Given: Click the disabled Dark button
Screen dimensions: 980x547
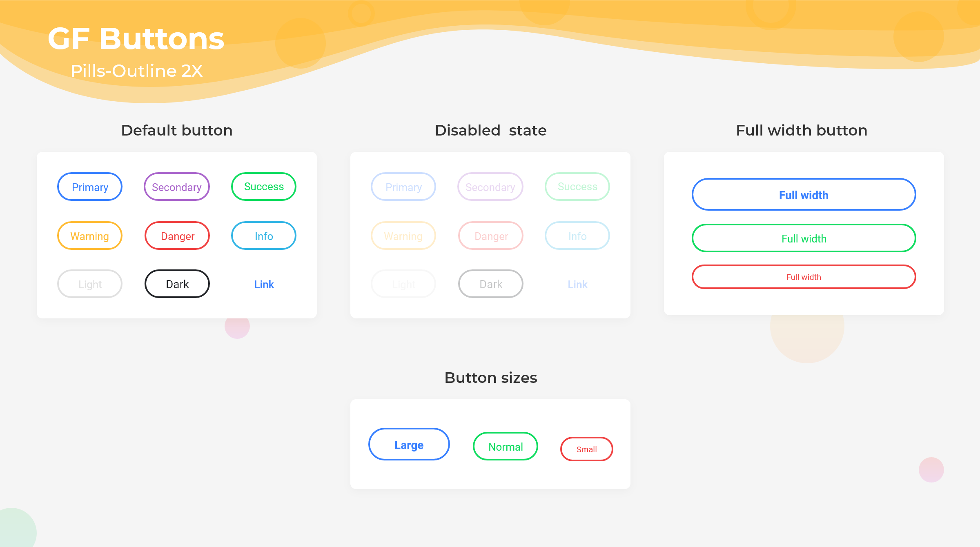Looking at the screenshot, I should coord(491,284).
